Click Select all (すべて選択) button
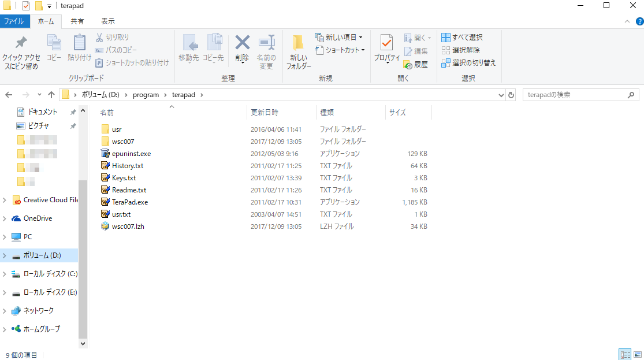 click(462, 38)
